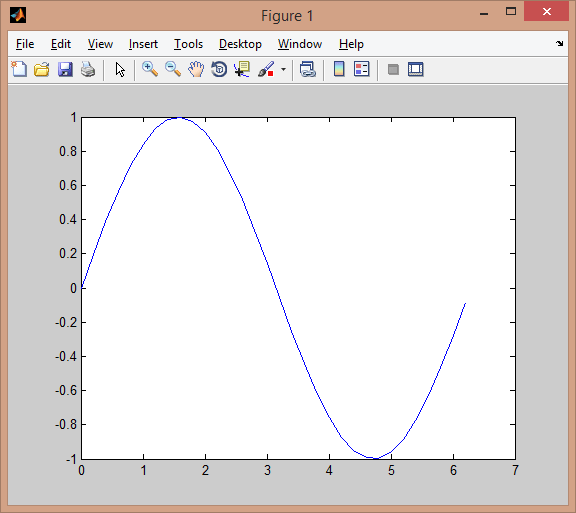Activate the Zoom Out magnifier tool
The width and height of the screenshot is (576, 513).
click(x=173, y=69)
